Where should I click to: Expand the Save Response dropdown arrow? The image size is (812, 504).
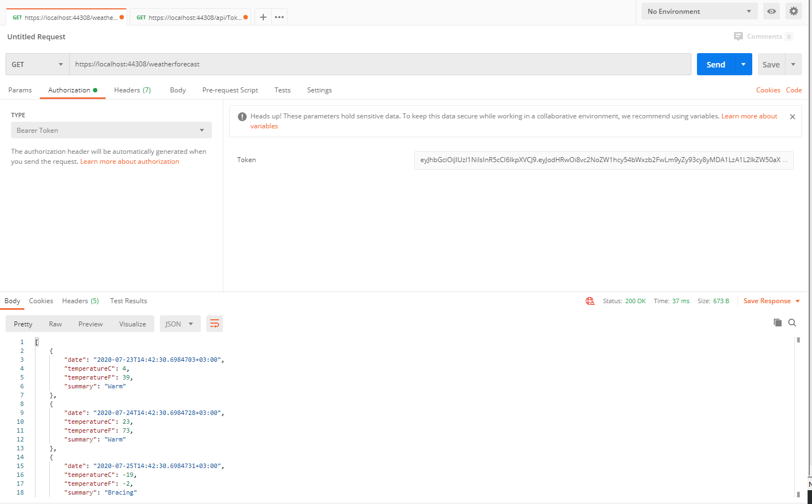point(798,301)
